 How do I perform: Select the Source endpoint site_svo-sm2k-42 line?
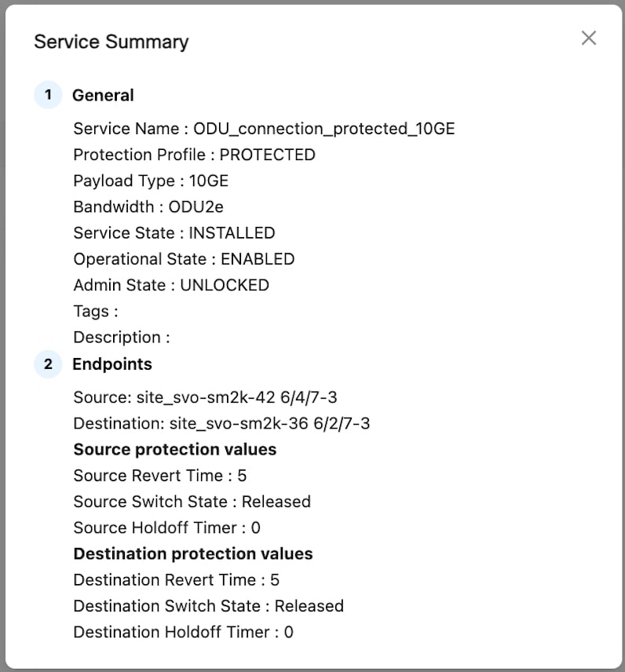pos(205,397)
